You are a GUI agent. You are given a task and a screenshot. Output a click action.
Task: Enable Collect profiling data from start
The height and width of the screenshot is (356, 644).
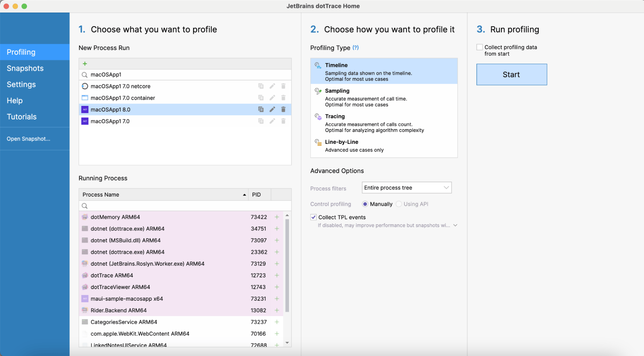point(479,47)
